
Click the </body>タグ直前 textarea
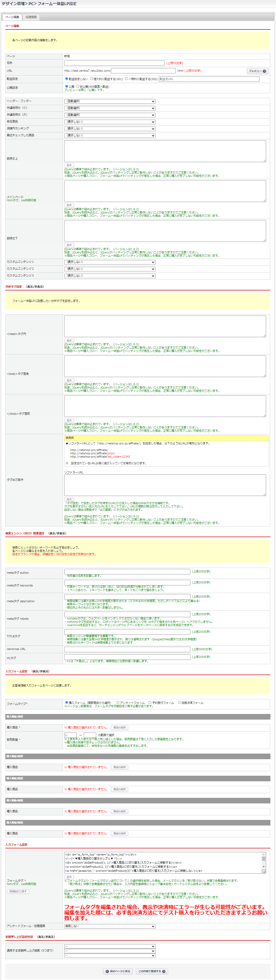[x=165, y=406]
